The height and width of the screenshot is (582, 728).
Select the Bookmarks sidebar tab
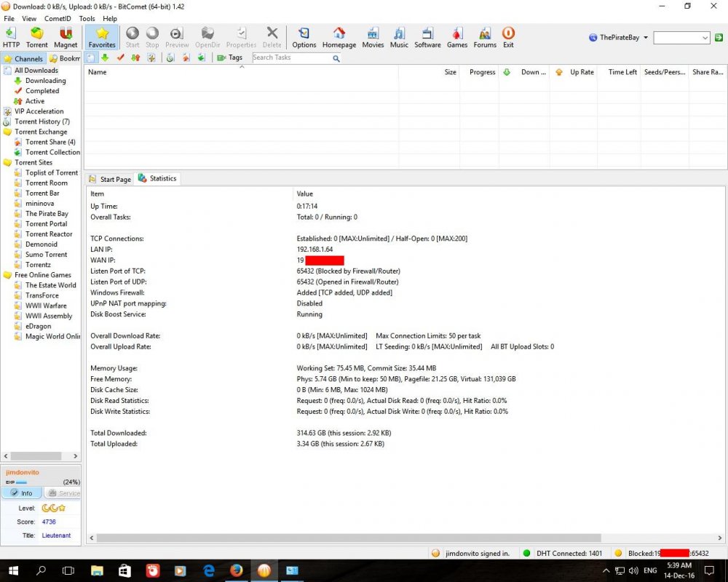point(64,58)
